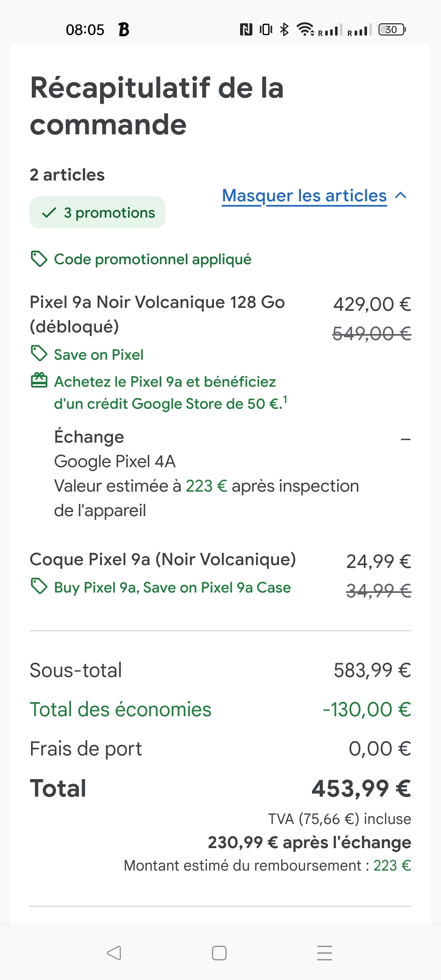Open the Buy Pixel 9a, Save on Case offer

[172, 588]
